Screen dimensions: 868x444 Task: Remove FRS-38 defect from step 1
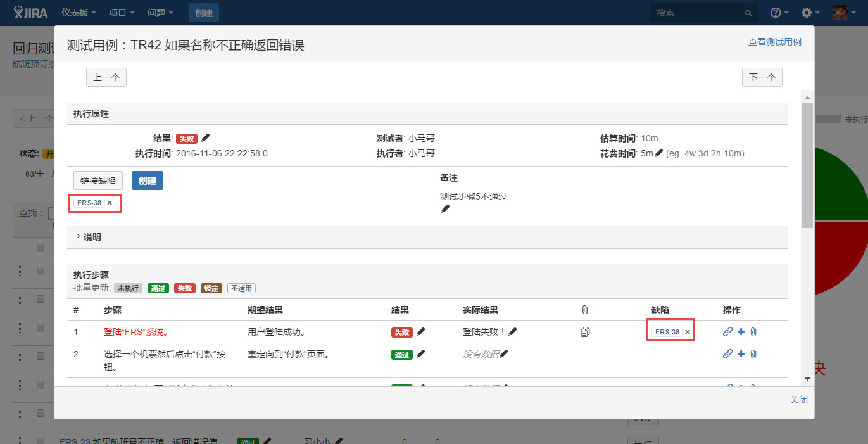[688, 332]
